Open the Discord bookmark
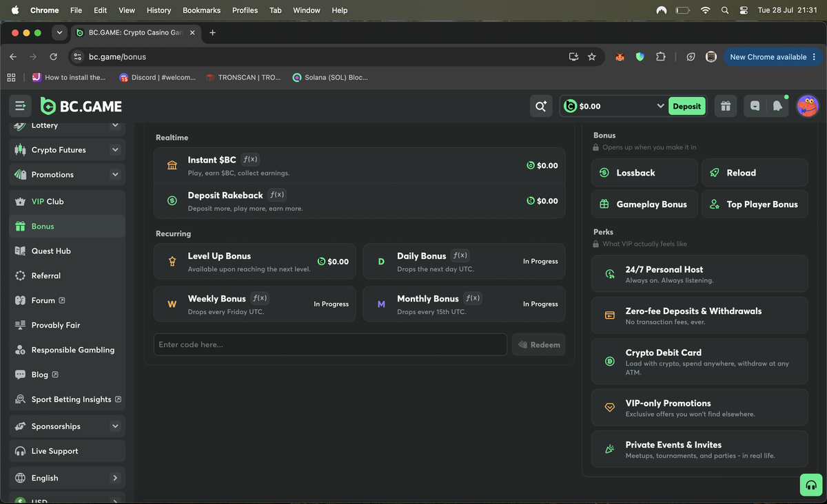The height and width of the screenshot is (504, 827). (157, 77)
